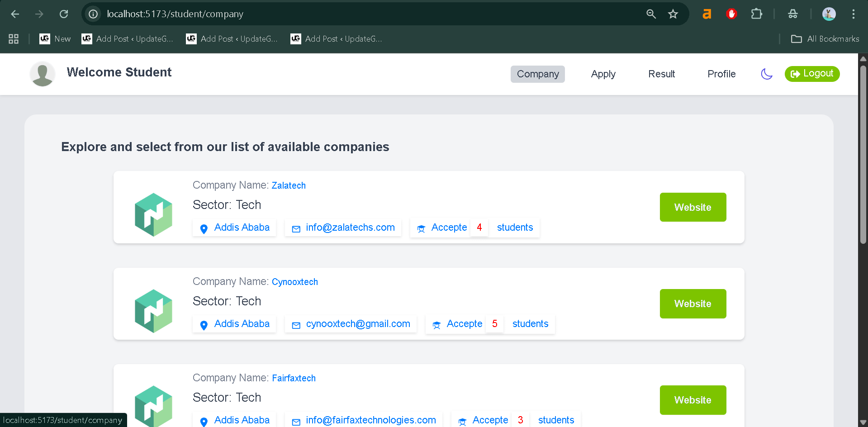Click the graduation cap icon next to Accepte
This screenshot has height=427, width=868.
[421, 229]
